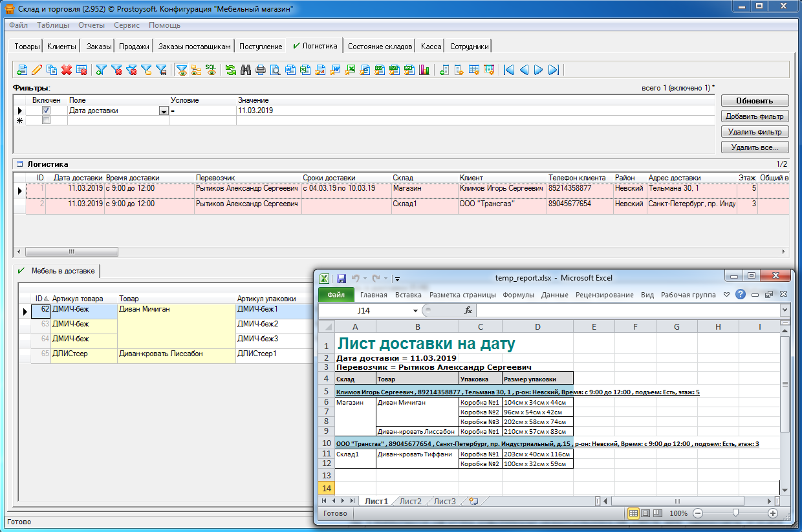Viewport: 802px width, 532px height.
Task: Click the green refresh arrows icon
Action: tap(230, 70)
